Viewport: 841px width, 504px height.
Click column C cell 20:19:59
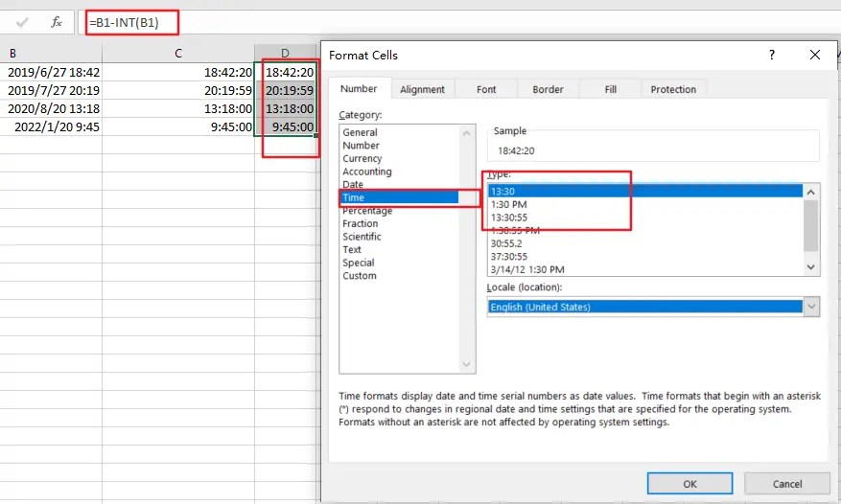point(178,90)
